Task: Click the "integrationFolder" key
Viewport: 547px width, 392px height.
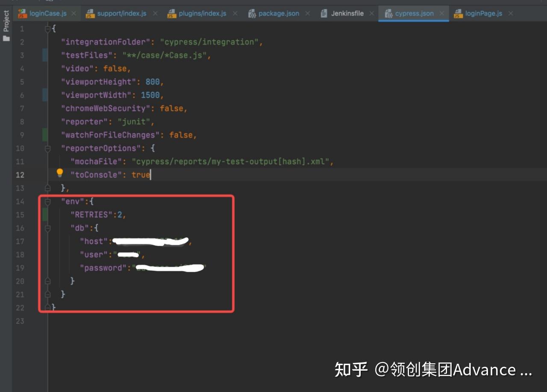Action: [x=106, y=42]
